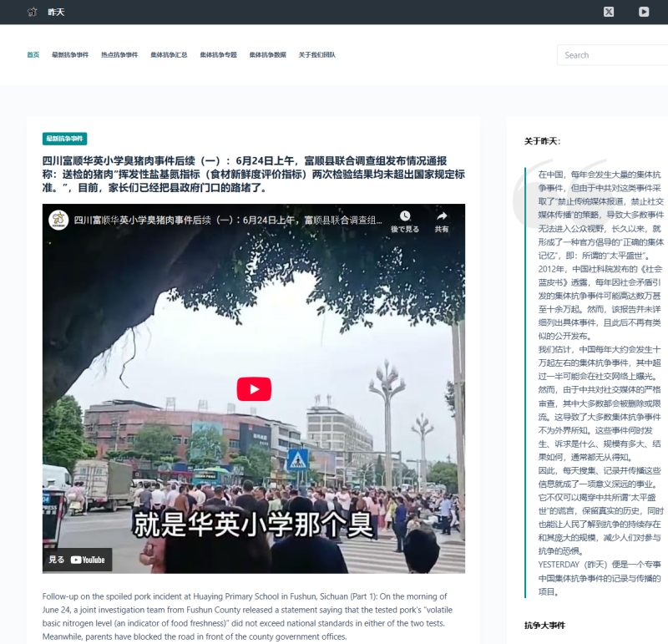Open 热点抗争事件 nav menu item
This screenshot has height=644, width=668.
(119, 55)
